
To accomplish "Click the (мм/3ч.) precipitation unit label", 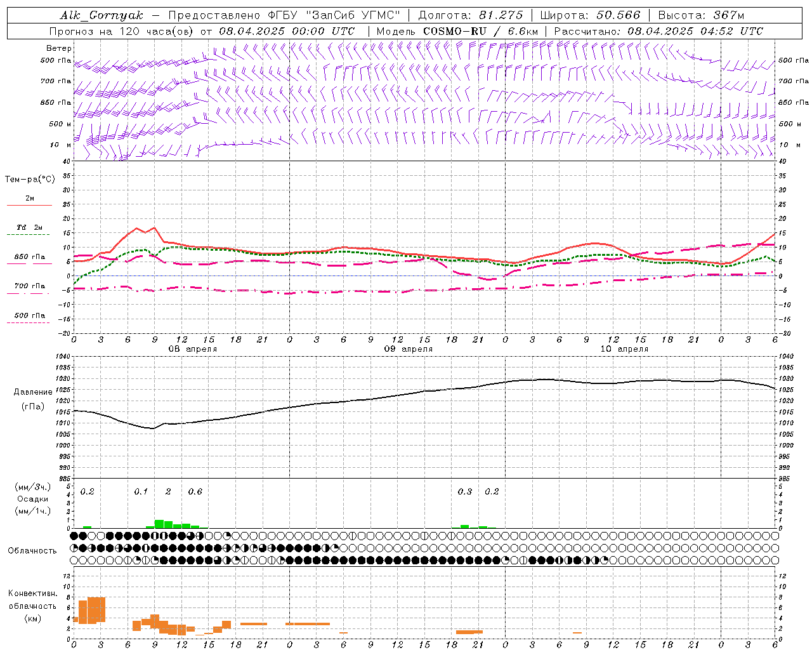I will (33, 487).
